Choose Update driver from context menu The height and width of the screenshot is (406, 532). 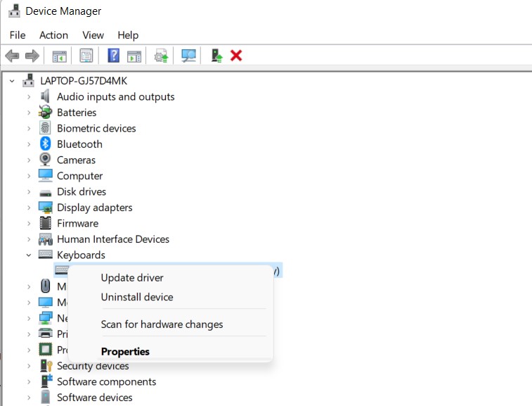pyautogui.click(x=132, y=278)
